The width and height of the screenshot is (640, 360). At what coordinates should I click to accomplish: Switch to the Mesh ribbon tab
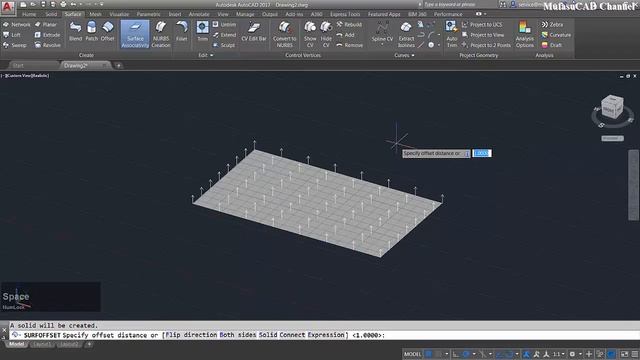[x=95, y=14]
